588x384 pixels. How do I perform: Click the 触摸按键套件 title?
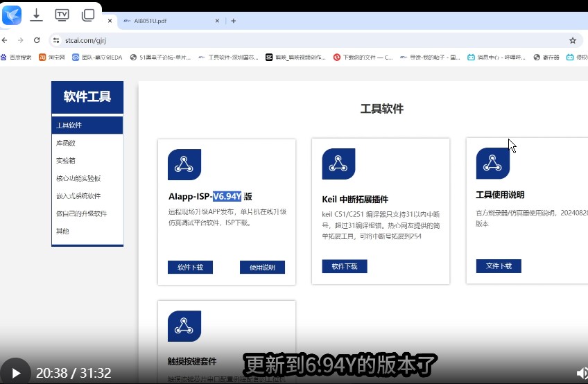click(x=192, y=362)
